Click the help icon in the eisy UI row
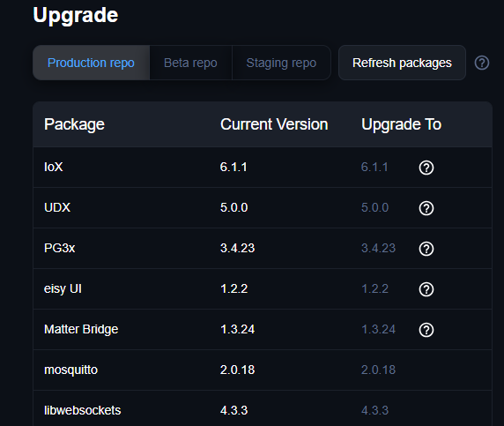The image size is (504, 426). [426, 289]
